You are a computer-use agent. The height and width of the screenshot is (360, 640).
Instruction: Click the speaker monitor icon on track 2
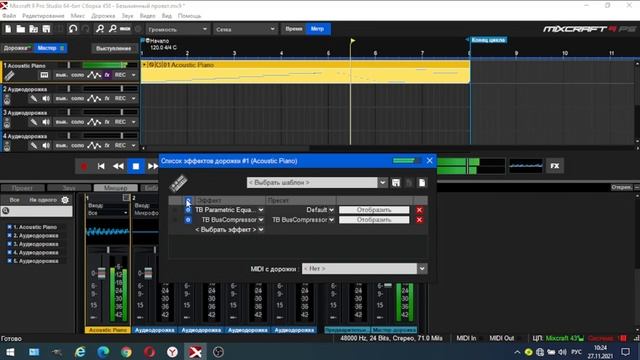(x=46, y=98)
